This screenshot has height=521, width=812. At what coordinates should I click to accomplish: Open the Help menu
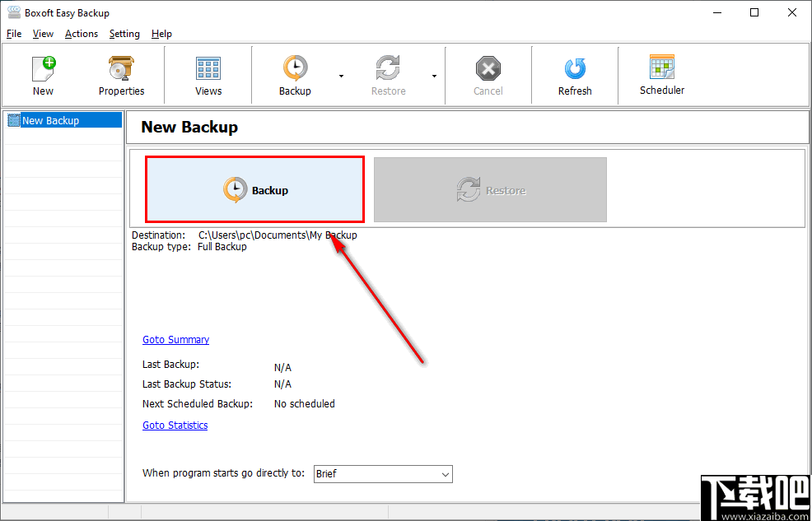coord(161,34)
